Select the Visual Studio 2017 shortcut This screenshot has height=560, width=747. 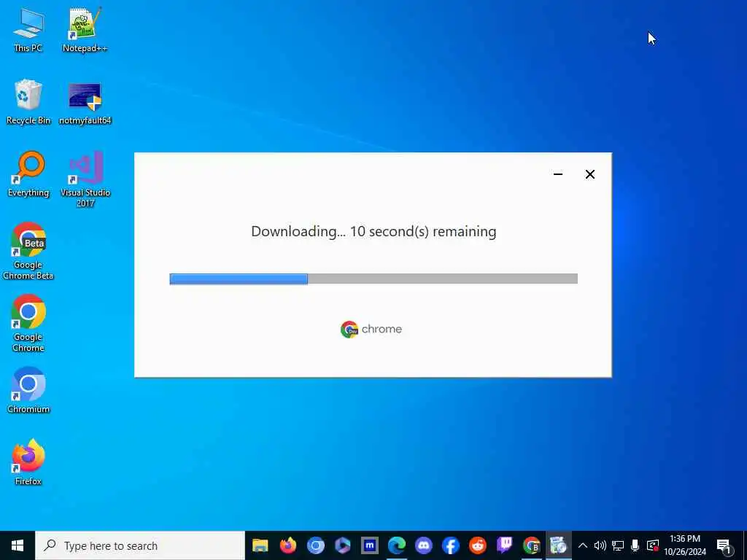click(x=85, y=179)
